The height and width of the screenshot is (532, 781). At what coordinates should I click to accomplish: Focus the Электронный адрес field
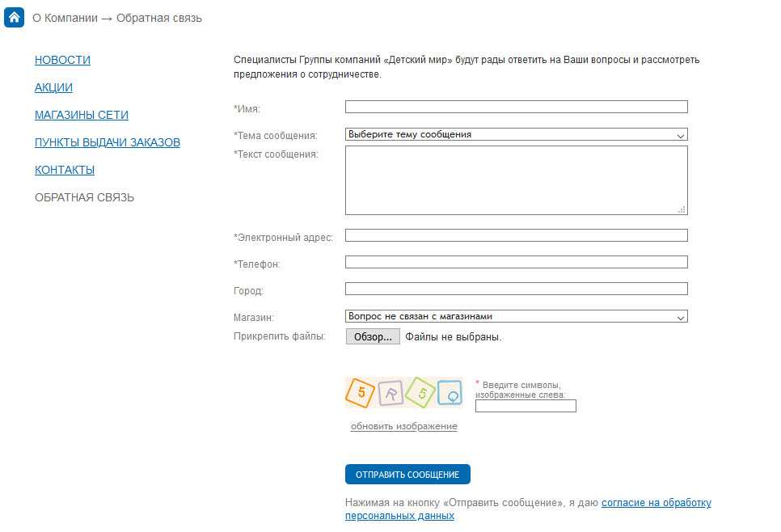tap(516, 235)
